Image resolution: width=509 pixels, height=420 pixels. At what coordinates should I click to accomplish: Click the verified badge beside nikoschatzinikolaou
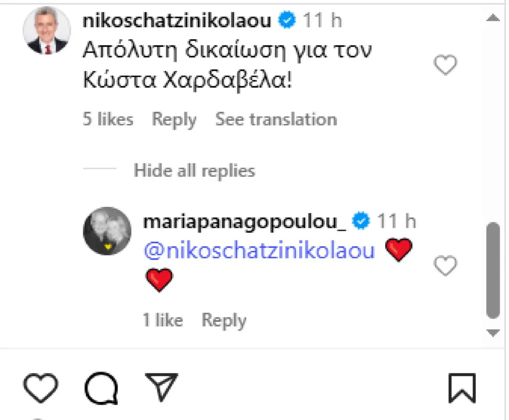pyautogui.click(x=287, y=20)
